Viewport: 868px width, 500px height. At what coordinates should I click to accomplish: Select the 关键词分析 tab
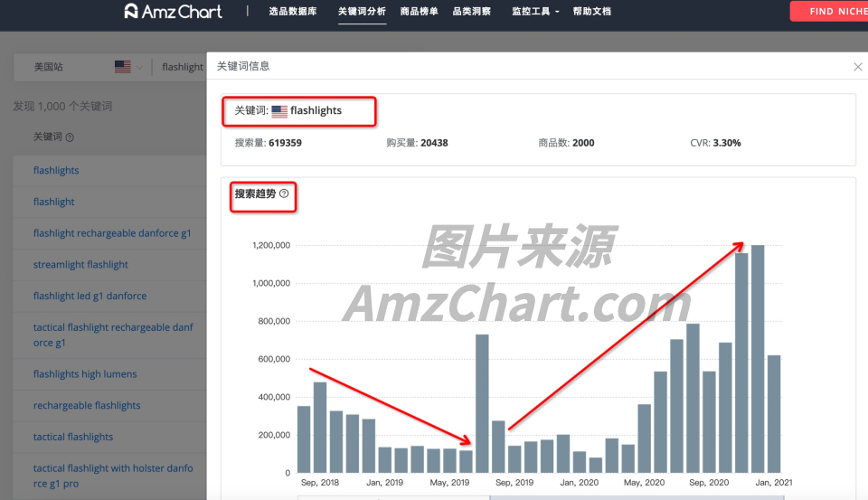tap(362, 11)
